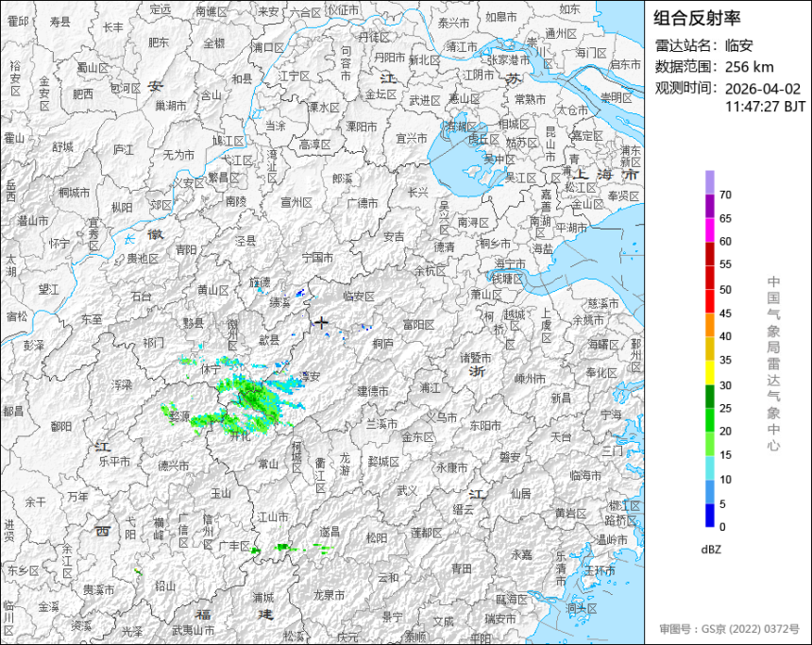
Task: Click the 富阳区 map label
Action: [418, 325]
